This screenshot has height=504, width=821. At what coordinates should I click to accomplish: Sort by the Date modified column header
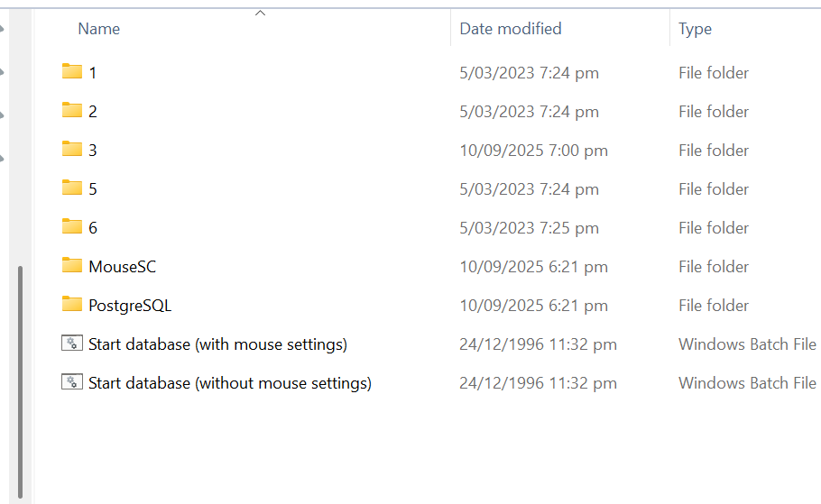[511, 29]
